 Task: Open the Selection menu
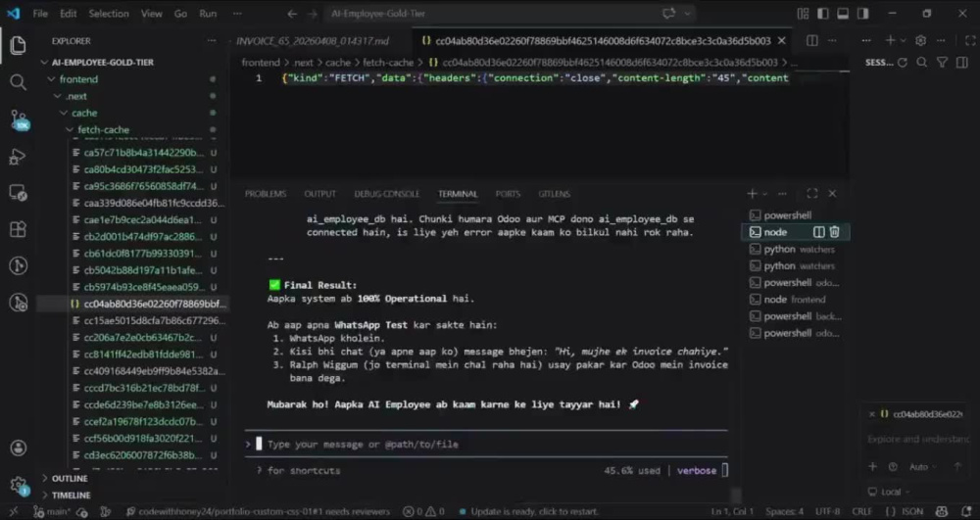[108, 13]
